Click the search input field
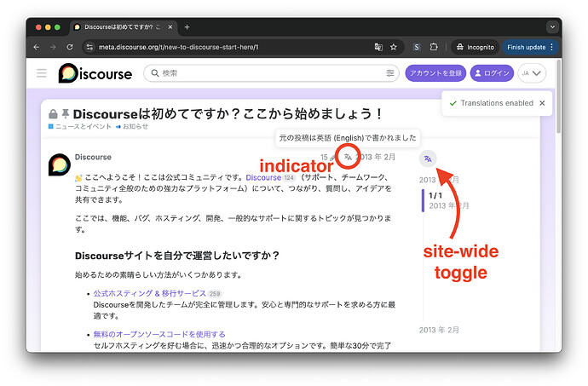 271,73
